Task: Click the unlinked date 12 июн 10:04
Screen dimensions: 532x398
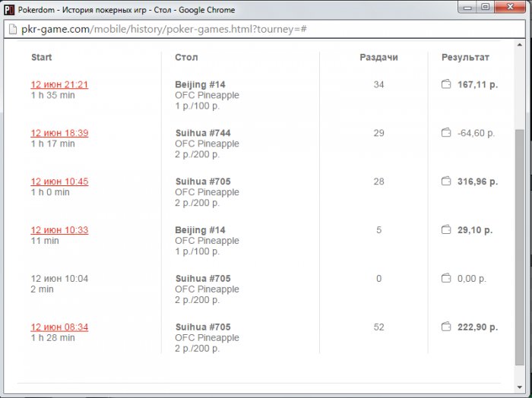Action: coord(59,278)
